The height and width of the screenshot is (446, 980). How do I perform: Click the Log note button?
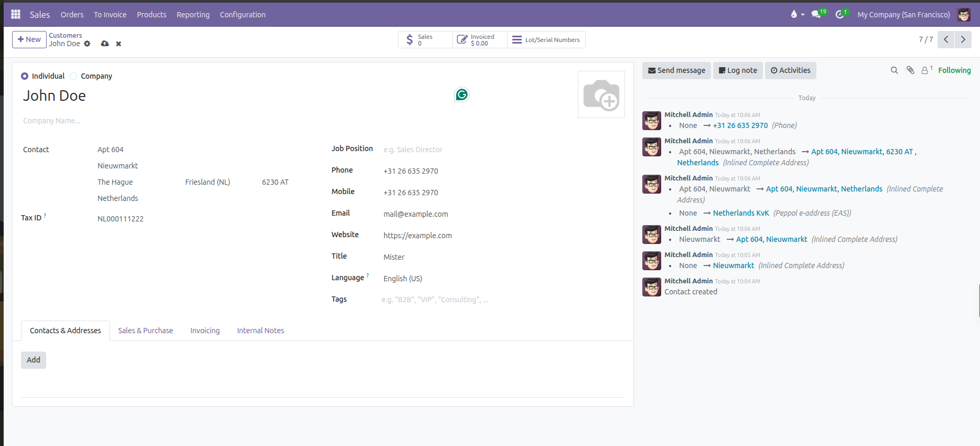coord(738,70)
